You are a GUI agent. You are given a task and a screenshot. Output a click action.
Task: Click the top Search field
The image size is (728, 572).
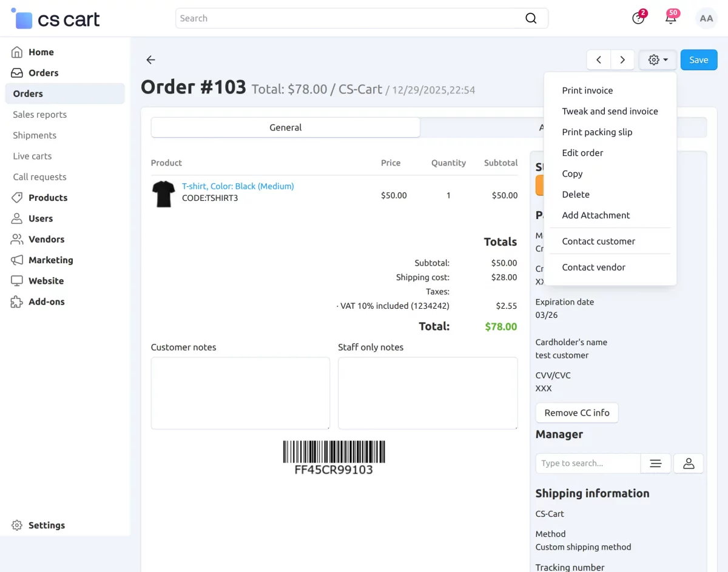coord(362,18)
